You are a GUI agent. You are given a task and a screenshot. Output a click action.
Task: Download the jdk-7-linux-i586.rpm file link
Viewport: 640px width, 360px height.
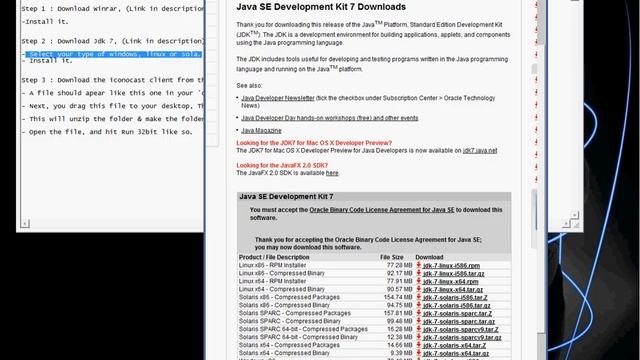coord(451,265)
